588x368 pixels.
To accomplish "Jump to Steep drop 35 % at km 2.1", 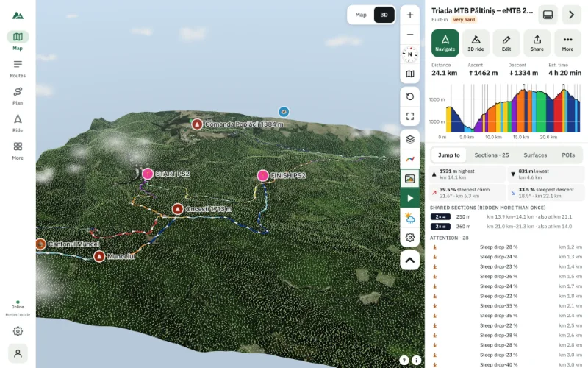I will (x=506, y=306).
